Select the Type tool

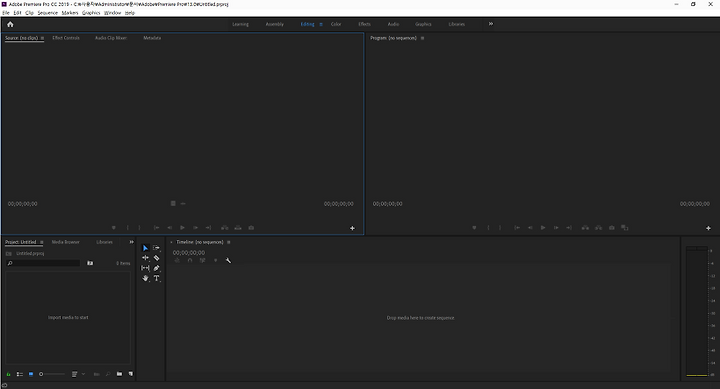coord(156,278)
